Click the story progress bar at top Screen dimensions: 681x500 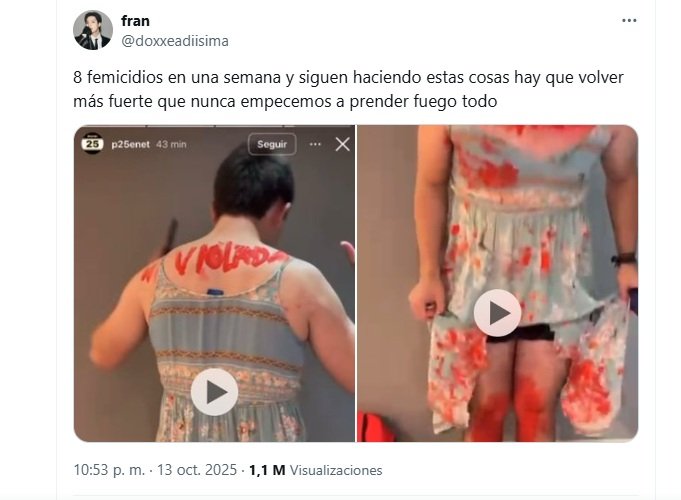click(215, 126)
